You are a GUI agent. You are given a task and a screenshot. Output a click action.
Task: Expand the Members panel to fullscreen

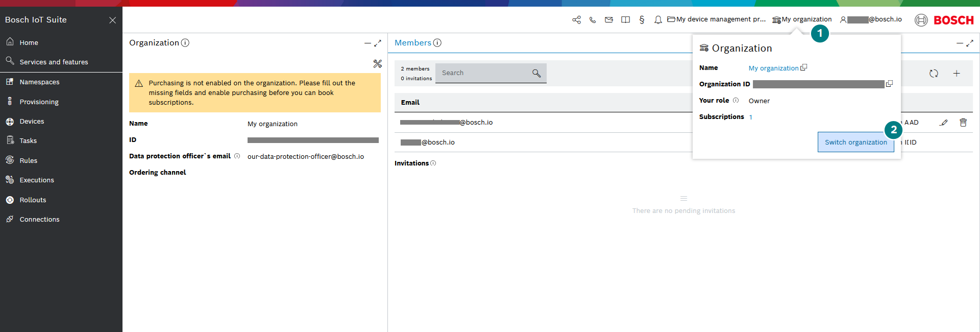click(970, 43)
